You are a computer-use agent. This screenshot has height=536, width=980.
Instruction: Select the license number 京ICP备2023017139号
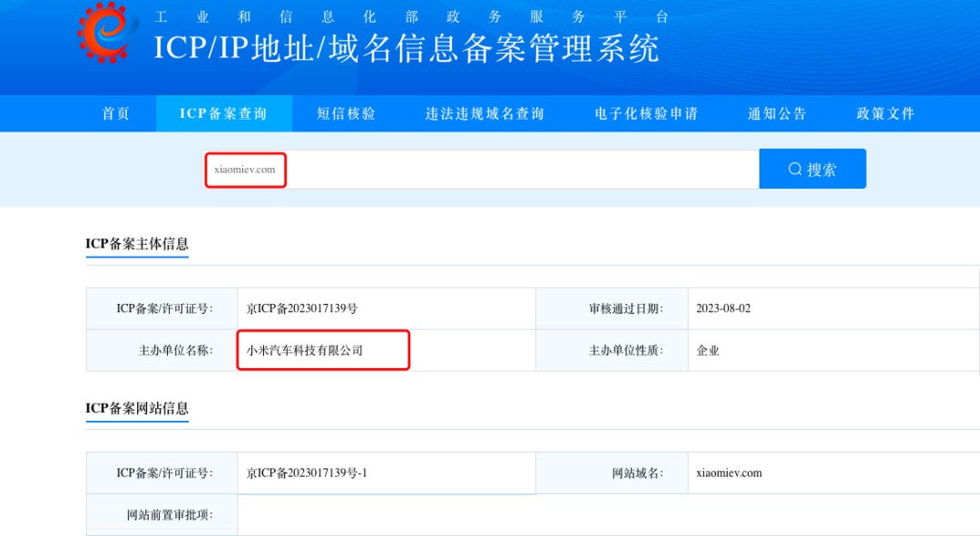[302, 308]
